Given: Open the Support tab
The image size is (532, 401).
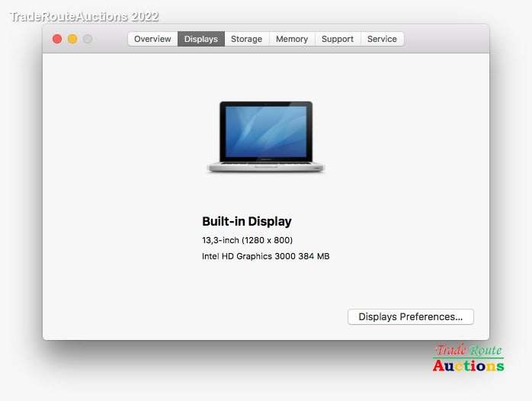Looking at the screenshot, I should coord(338,39).
